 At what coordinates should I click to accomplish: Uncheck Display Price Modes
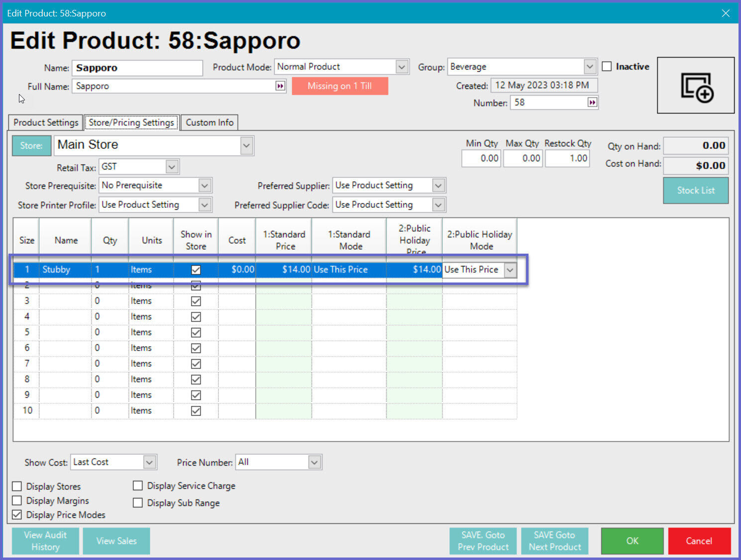[17, 515]
